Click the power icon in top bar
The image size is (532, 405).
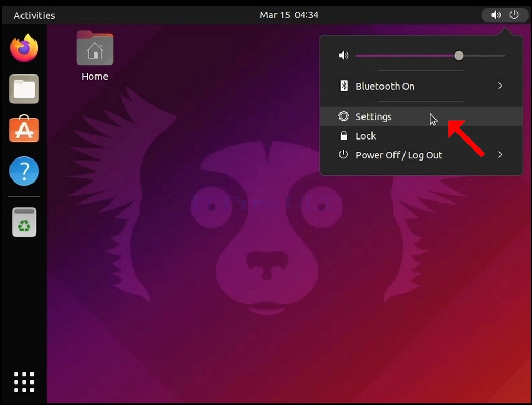[x=514, y=15]
